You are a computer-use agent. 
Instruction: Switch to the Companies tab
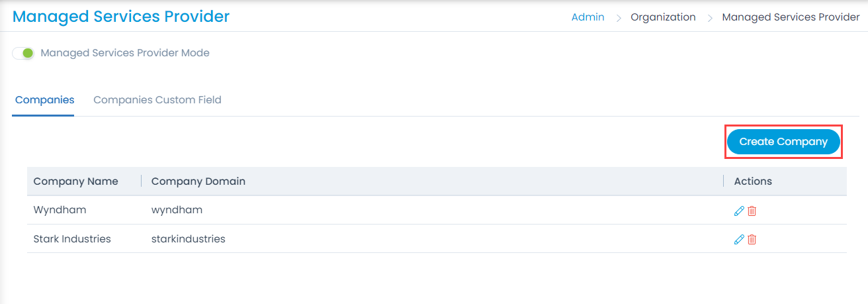click(x=44, y=100)
